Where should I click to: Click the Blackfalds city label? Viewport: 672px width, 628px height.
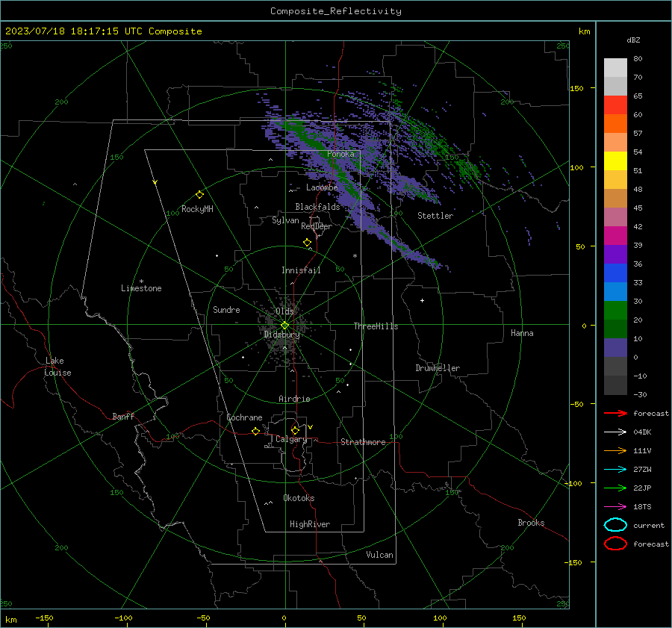[x=317, y=207]
